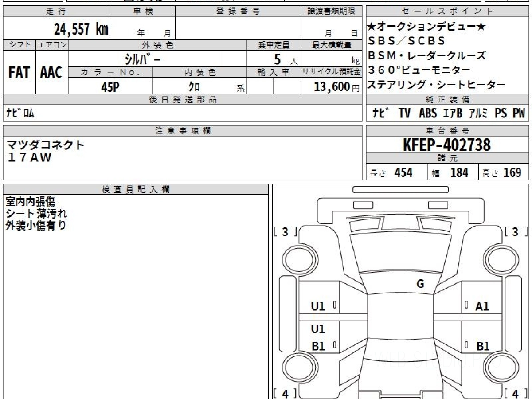The image size is (532, 399).
Task: Click the chassis number KFEP-402738
Action: pos(447,145)
